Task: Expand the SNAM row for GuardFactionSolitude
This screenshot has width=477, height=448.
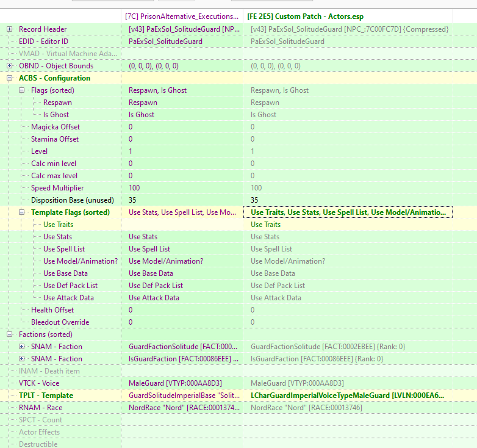Action: click(22, 347)
